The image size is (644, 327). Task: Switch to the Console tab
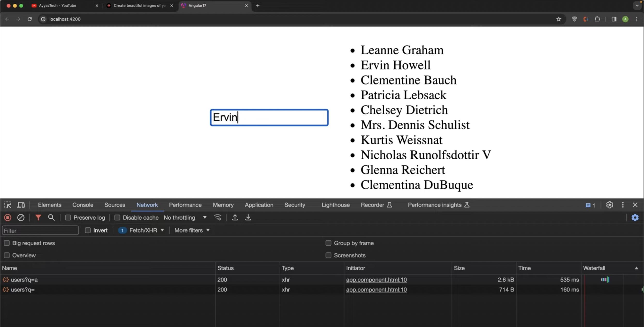(x=83, y=205)
